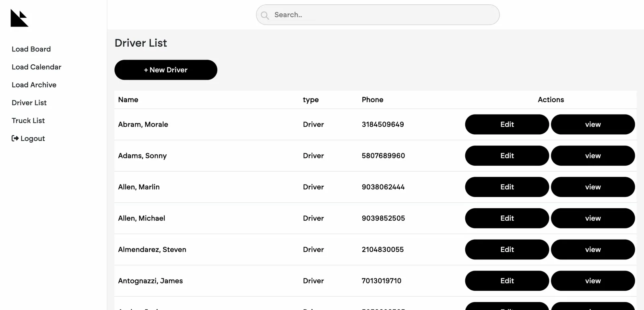The height and width of the screenshot is (310, 644).
Task: View details for Adams, Sonny
Action: 593,156
